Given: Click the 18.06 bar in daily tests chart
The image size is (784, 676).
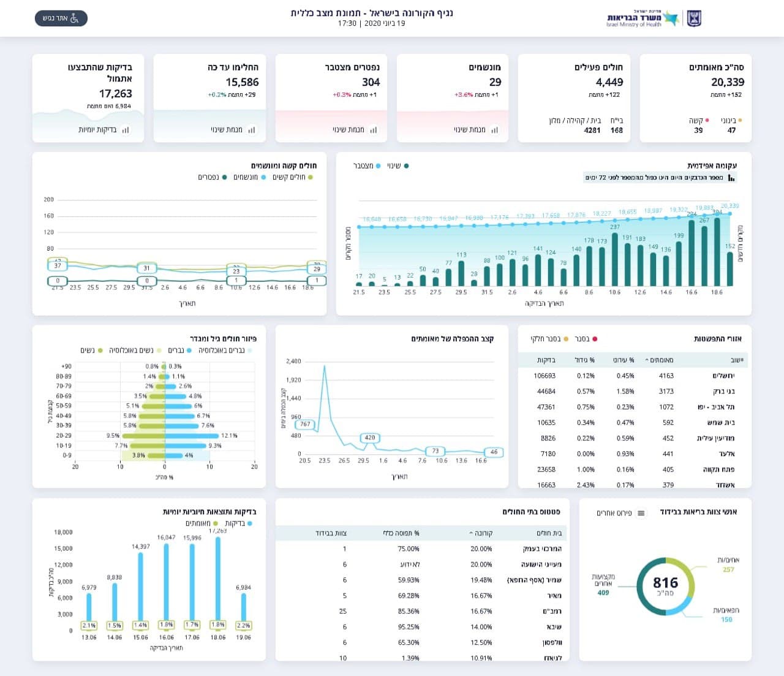Looking at the screenshot, I should (x=218, y=579).
